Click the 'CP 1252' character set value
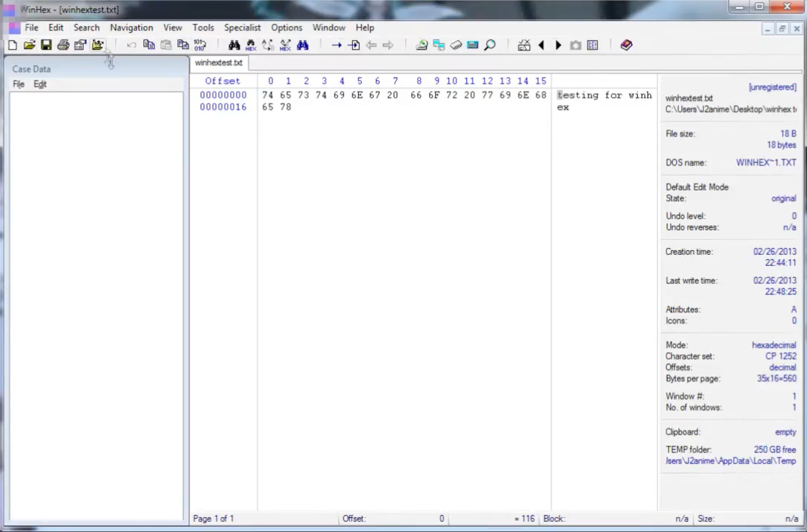Viewport: 807px width, 532px height. (x=781, y=356)
